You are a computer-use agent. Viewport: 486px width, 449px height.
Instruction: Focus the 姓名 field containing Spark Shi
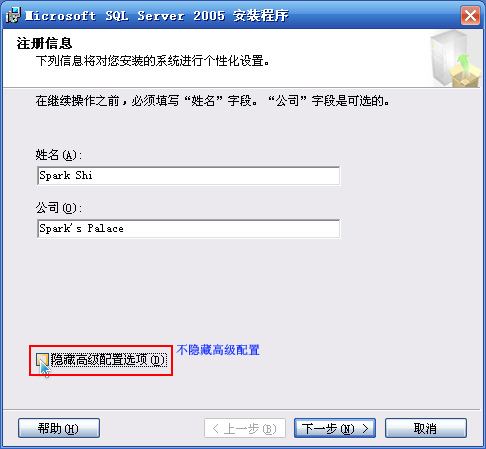click(x=189, y=176)
